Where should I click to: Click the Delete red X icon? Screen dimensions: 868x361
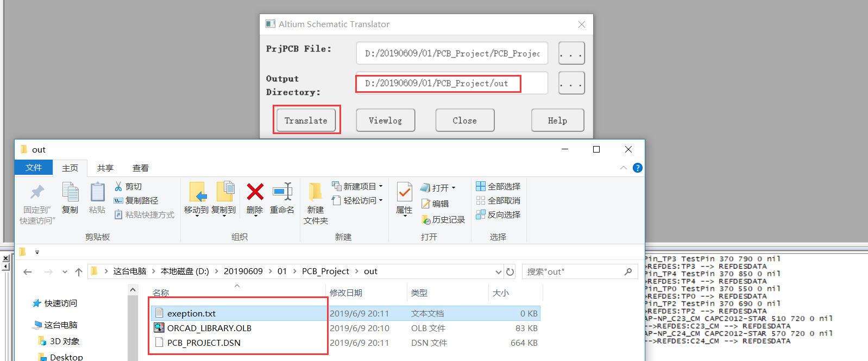[255, 192]
